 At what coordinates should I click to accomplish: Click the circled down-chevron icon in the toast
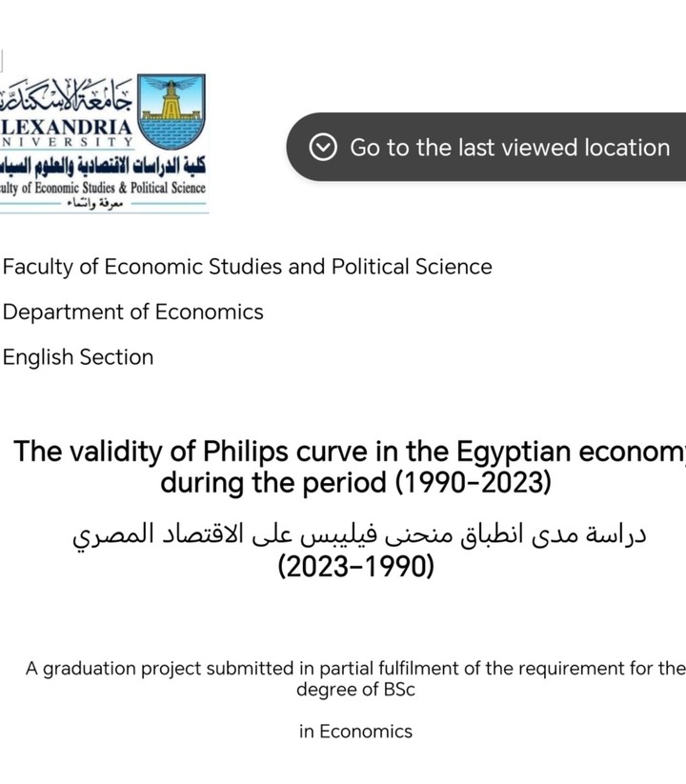pyautogui.click(x=325, y=148)
